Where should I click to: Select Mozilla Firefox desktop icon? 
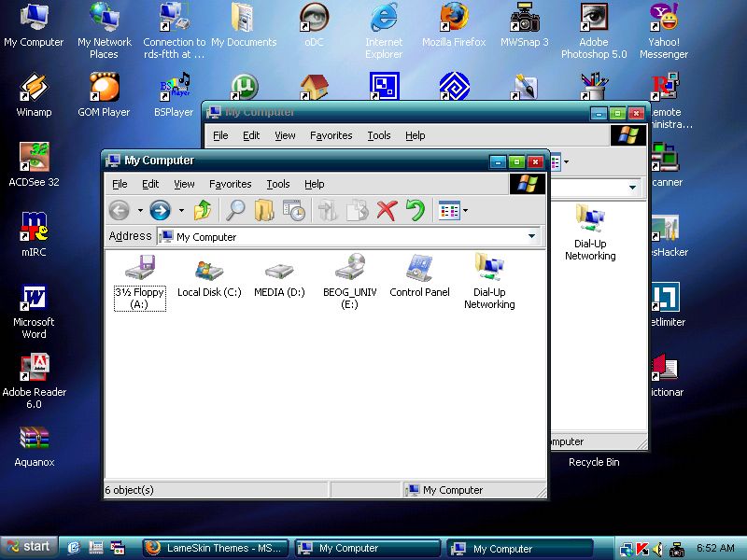pyautogui.click(x=454, y=25)
